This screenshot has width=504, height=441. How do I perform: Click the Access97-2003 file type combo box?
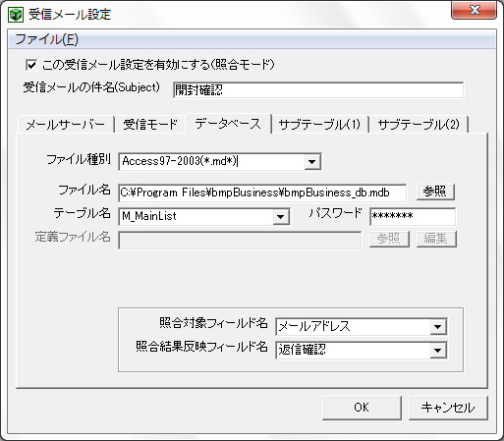coord(220,162)
